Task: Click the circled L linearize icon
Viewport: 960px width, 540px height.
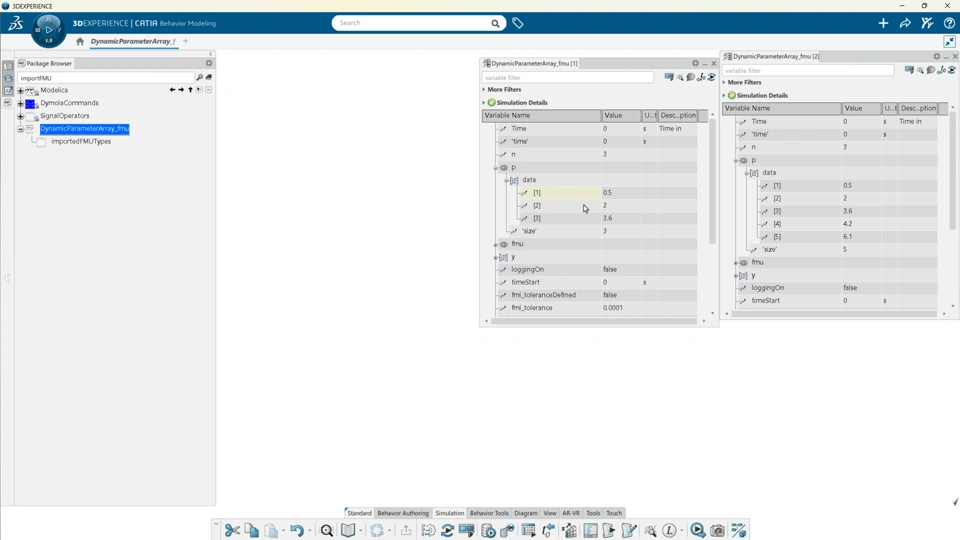Action: coord(669,530)
